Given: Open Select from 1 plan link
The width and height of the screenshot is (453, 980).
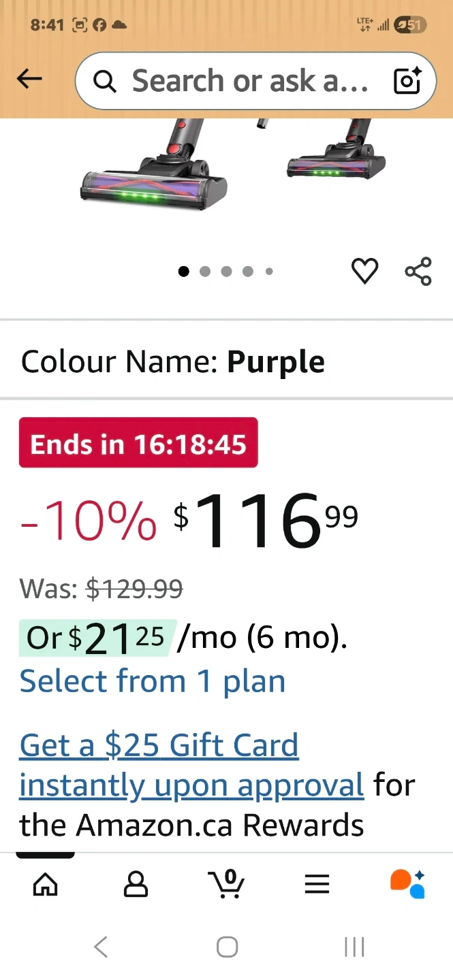Looking at the screenshot, I should 153,681.
